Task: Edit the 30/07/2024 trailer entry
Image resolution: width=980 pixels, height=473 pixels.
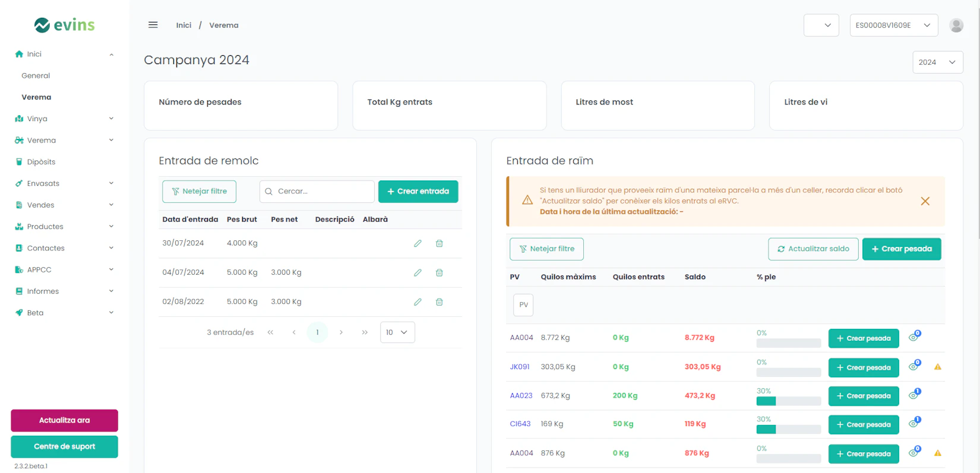Action: coord(418,243)
